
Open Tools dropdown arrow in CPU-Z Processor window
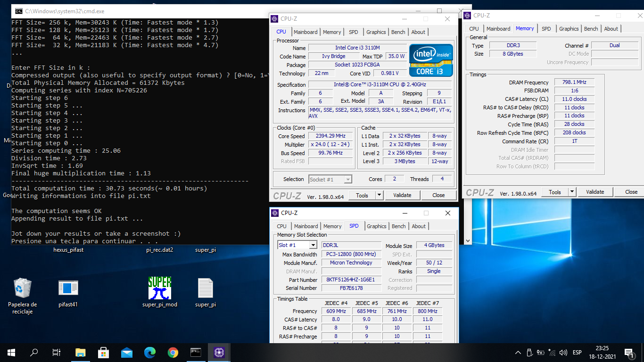pos(379,195)
